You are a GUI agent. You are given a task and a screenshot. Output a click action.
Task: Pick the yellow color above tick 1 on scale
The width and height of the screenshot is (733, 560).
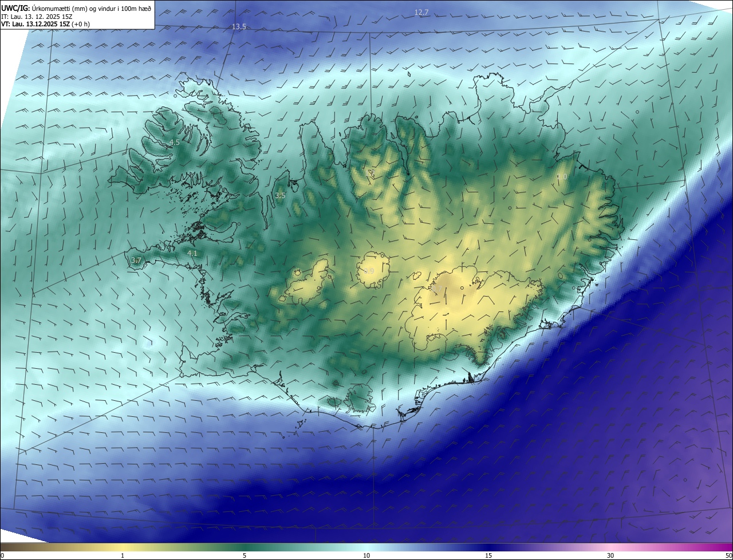(x=123, y=547)
